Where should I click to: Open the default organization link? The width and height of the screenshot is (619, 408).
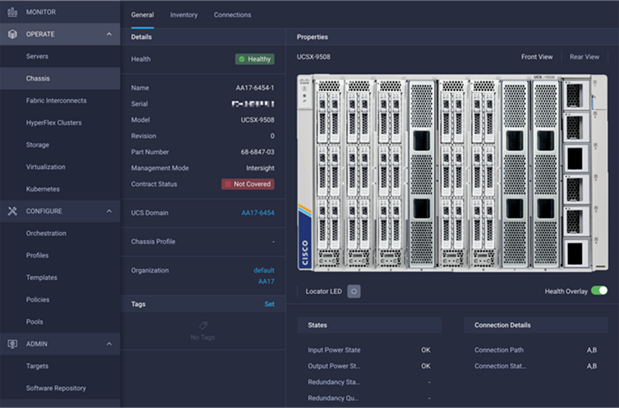click(x=264, y=271)
